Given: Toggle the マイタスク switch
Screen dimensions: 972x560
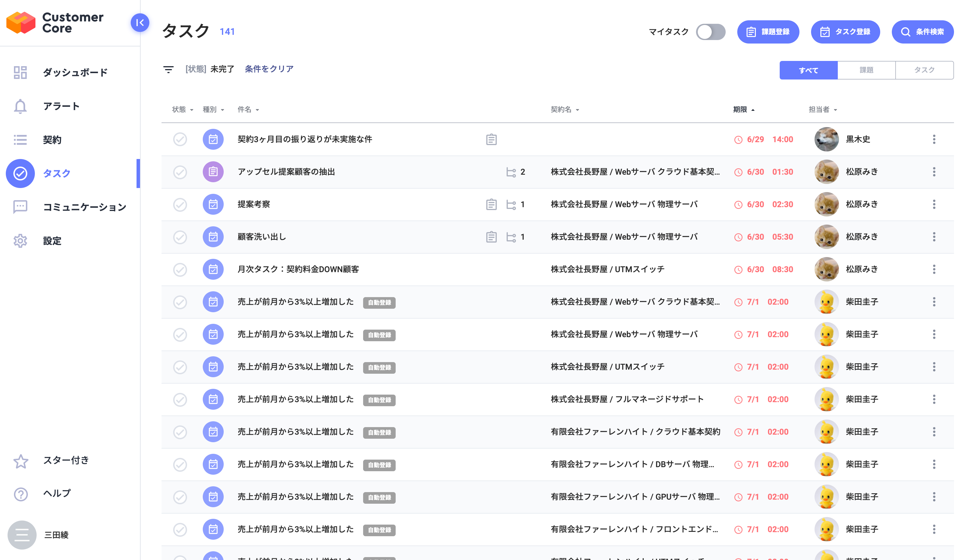Looking at the screenshot, I should 710,32.
